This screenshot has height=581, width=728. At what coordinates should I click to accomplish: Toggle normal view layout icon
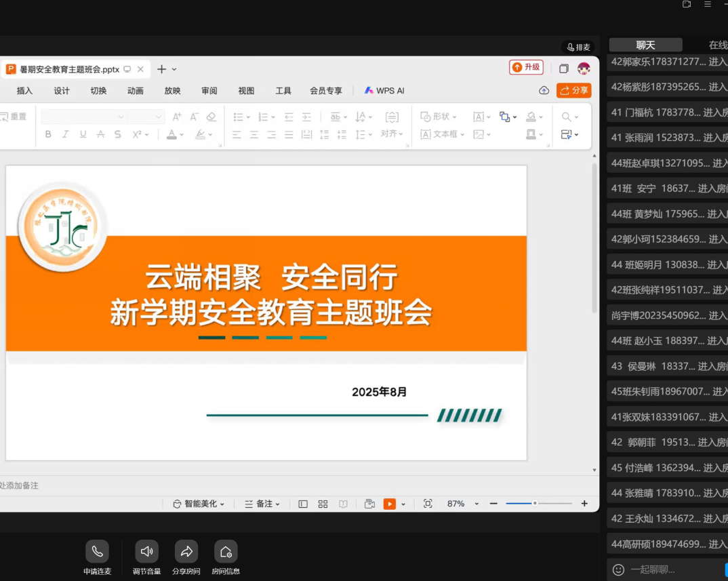303,504
